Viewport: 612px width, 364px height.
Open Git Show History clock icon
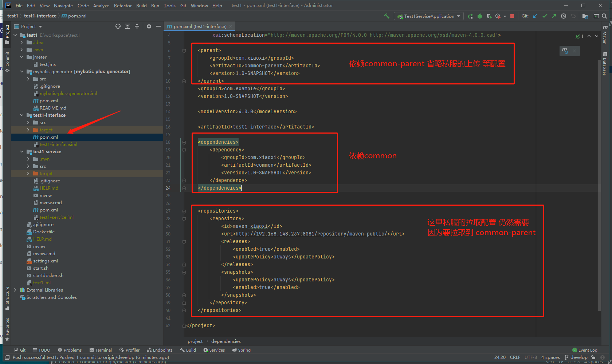pos(564,16)
